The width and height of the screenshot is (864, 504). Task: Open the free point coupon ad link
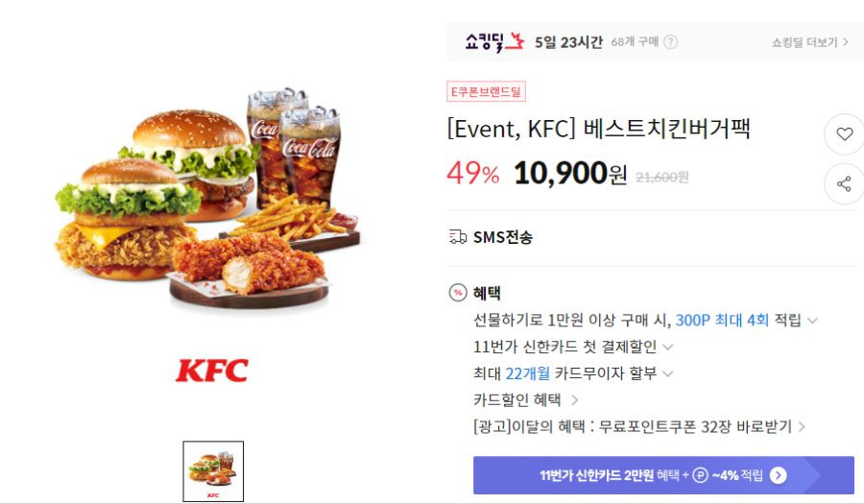tap(639, 426)
